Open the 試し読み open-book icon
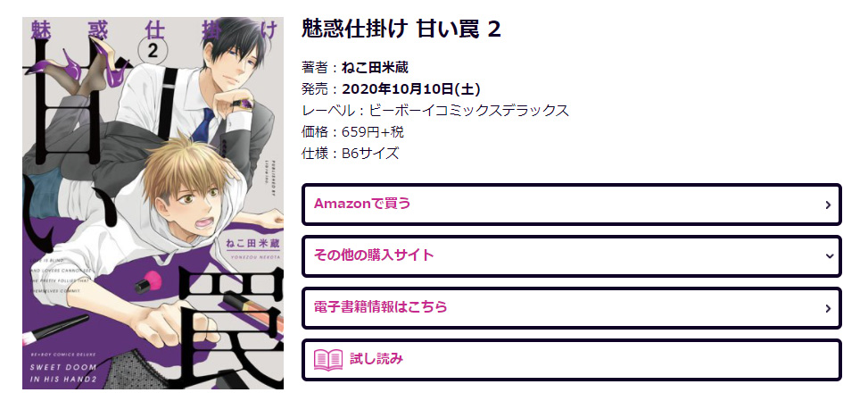Viewport: 868px width, 401px height. point(328,359)
